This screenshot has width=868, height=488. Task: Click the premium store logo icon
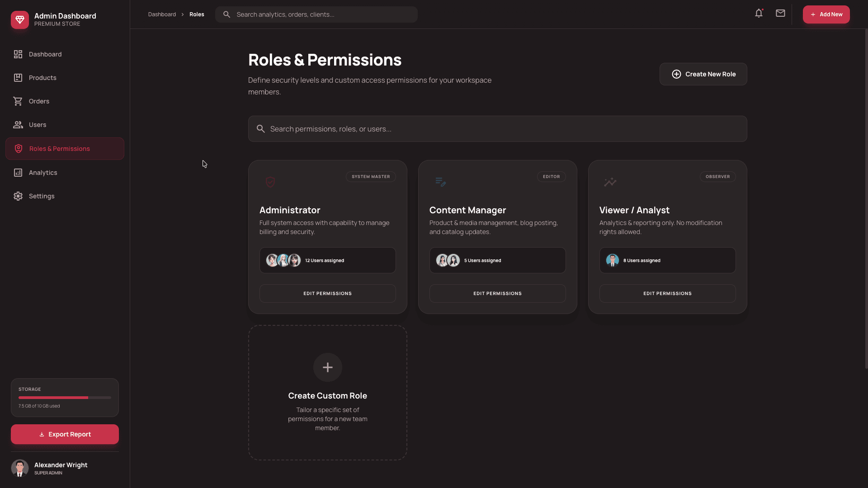click(x=19, y=19)
